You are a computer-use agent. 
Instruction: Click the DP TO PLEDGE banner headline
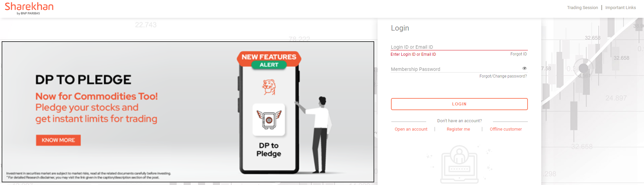pos(83,80)
